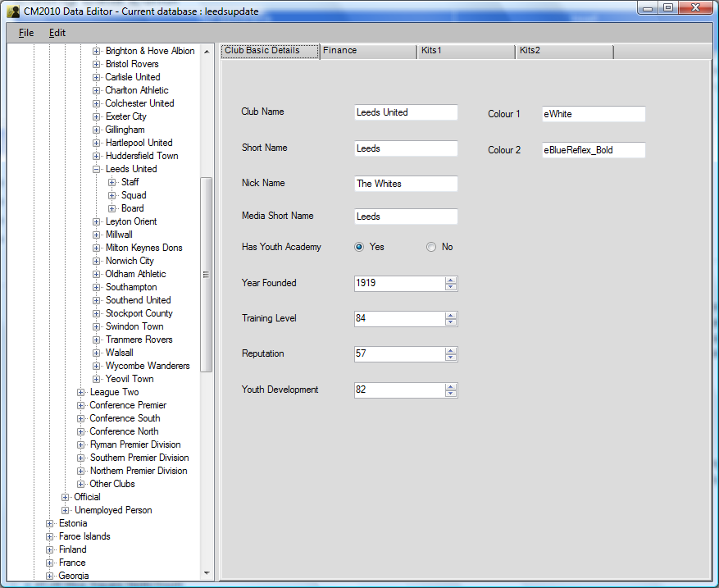This screenshot has width=719, height=588.
Task: Click the Training Level value field
Action: (399, 319)
